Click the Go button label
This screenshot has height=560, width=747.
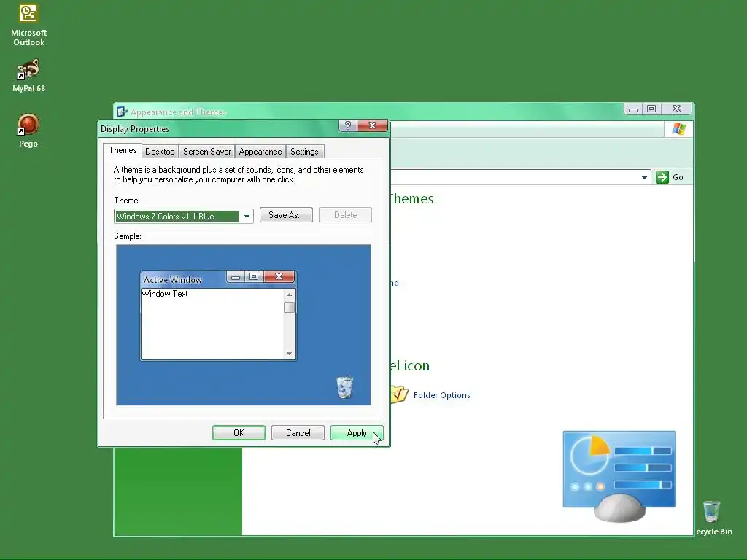click(x=678, y=177)
